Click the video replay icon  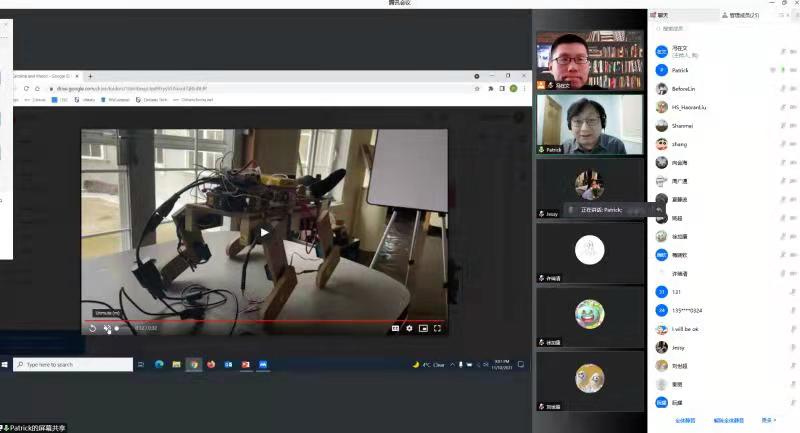pos(92,328)
